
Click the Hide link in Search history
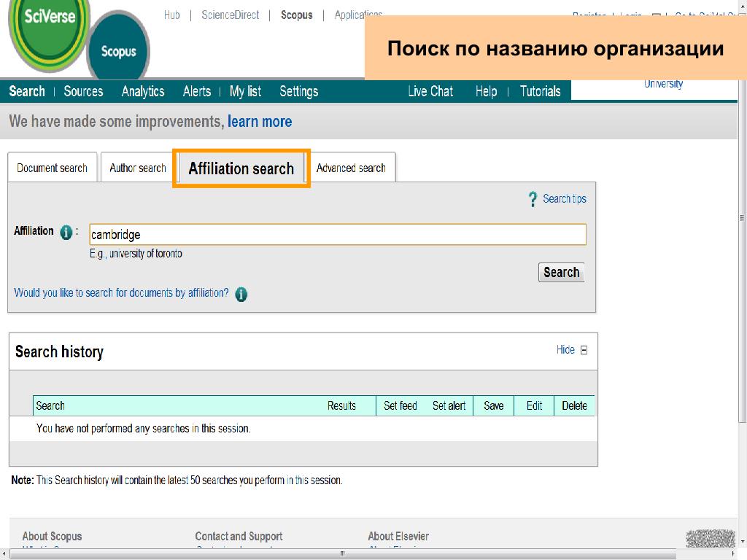(x=565, y=350)
